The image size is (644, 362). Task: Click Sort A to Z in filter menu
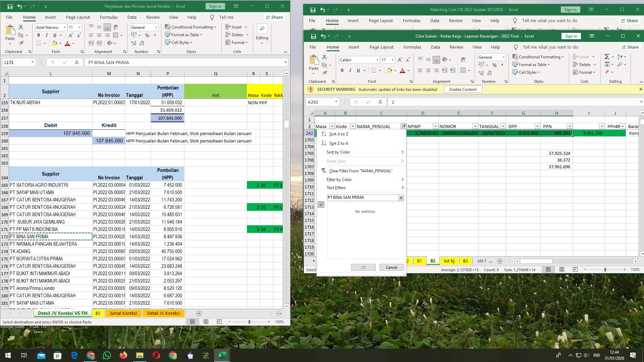tap(338, 134)
